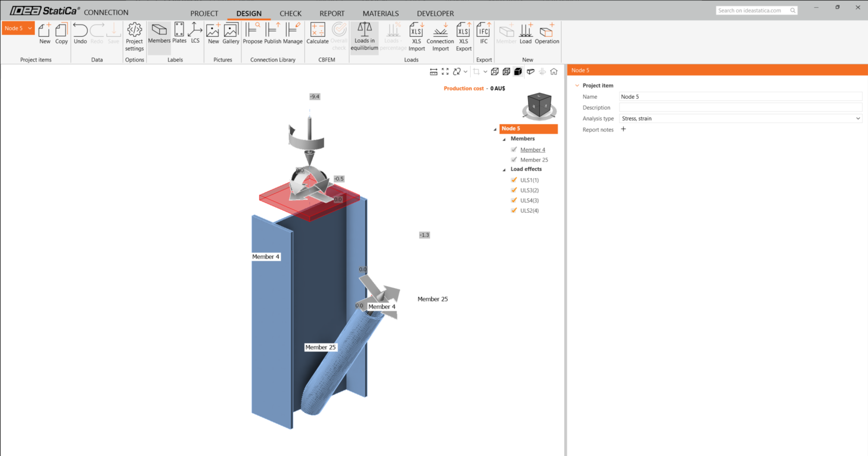
Task: Select the Member 4 link in tree
Action: pos(532,150)
